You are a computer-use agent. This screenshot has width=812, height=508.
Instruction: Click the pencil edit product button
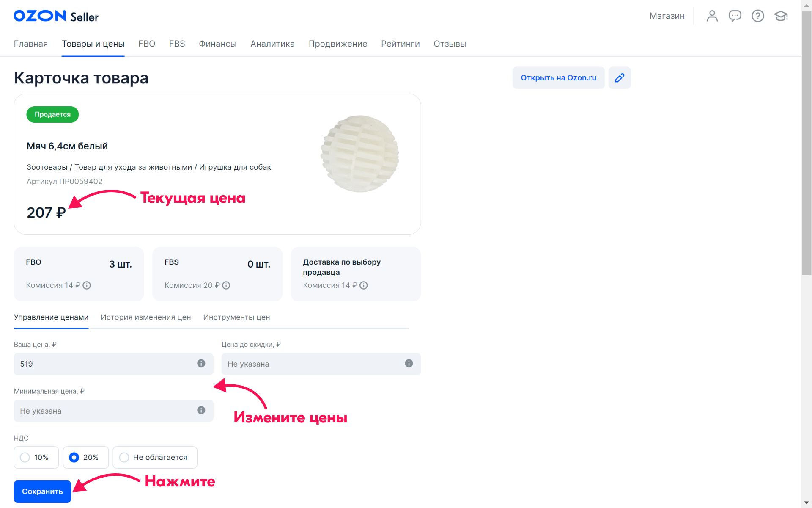click(x=620, y=78)
